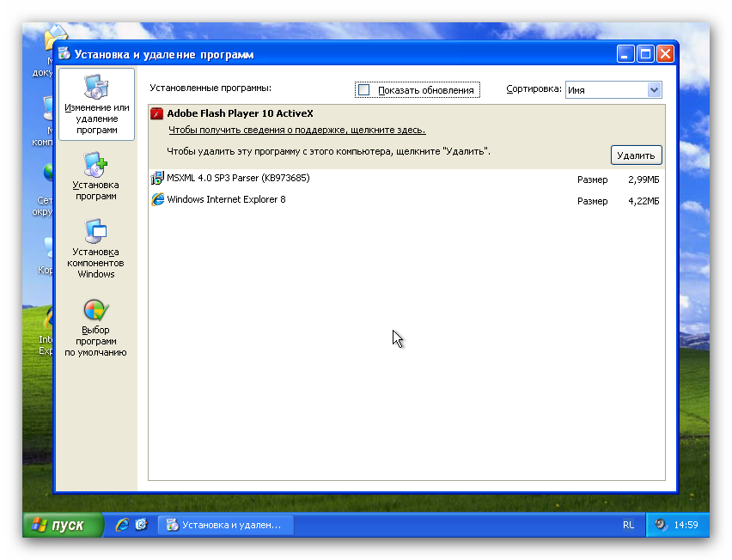Open the Add New Programs section
The height and width of the screenshot is (560, 732).
coord(95,177)
